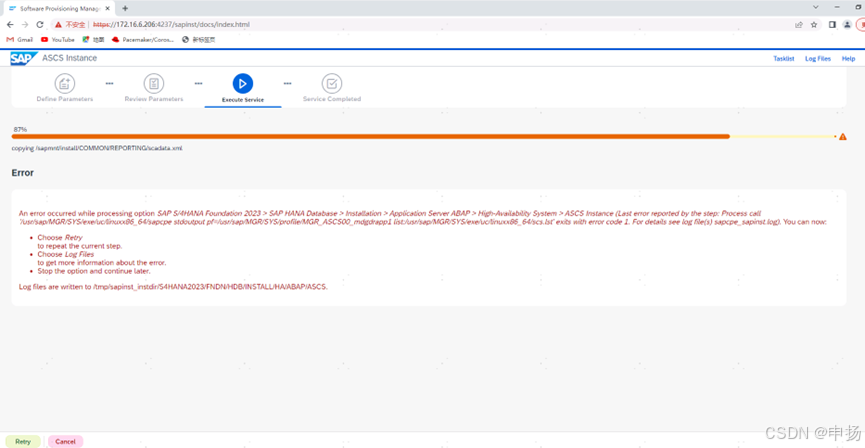The height and width of the screenshot is (448, 865).
Task: Minimize the browser window
Action: click(x=837, y=7)
